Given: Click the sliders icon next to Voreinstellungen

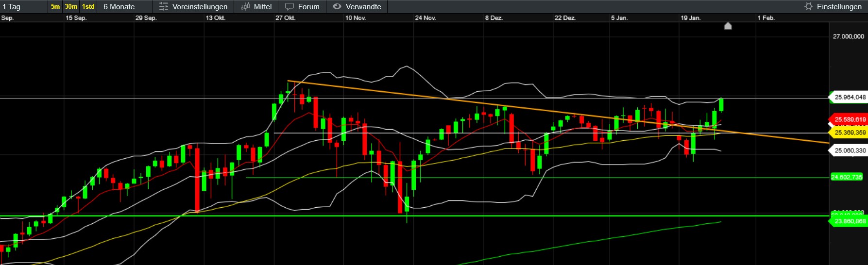Looking at the screenshot, I should [x=164, y=7].
